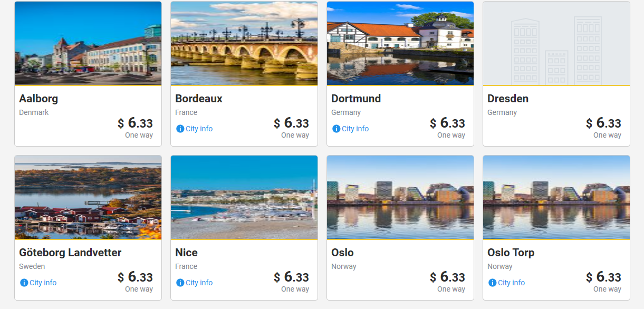Image resolution: width=644 pixels, height=309 pixels.
Task: Open the Oslo Torp skyline photo
Action: point(556,197)
